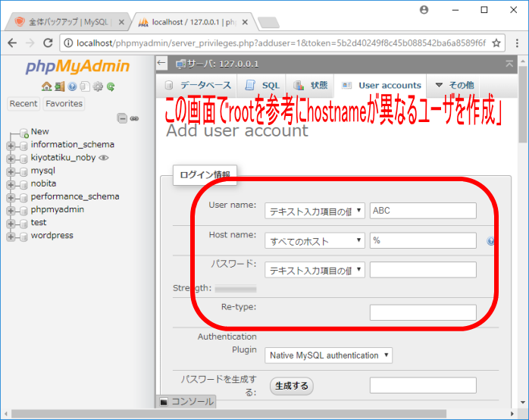Open phpMyAdmin home icon
Screen dimensions: 529x420
[46, 86]
